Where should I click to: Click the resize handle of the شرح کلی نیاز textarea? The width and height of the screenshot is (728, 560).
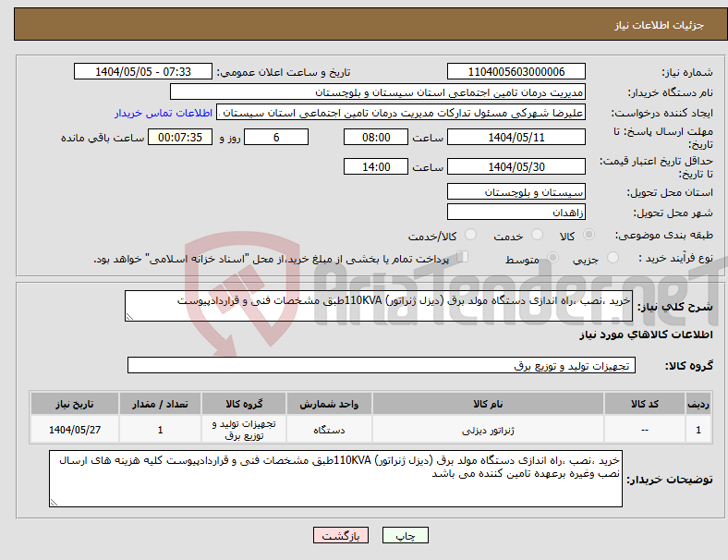(129, 317)
